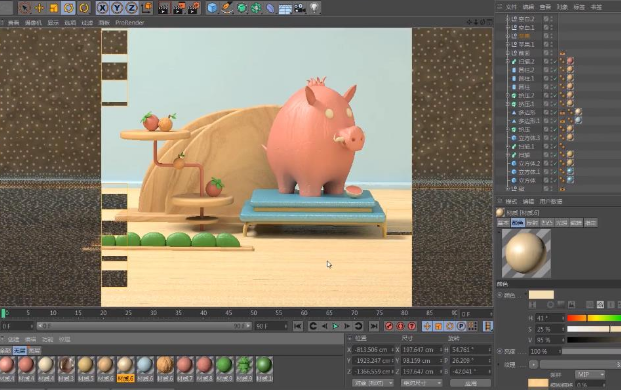The image size is (621, 390).
Task: Add a light using the bulb icon
Action: [314, 8]
